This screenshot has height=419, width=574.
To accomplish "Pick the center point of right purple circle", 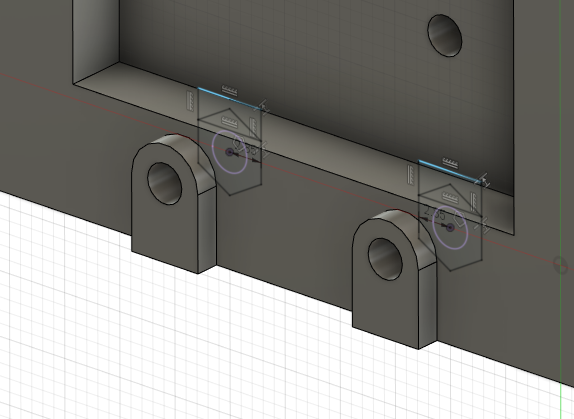I will click(x=450, y=228).
